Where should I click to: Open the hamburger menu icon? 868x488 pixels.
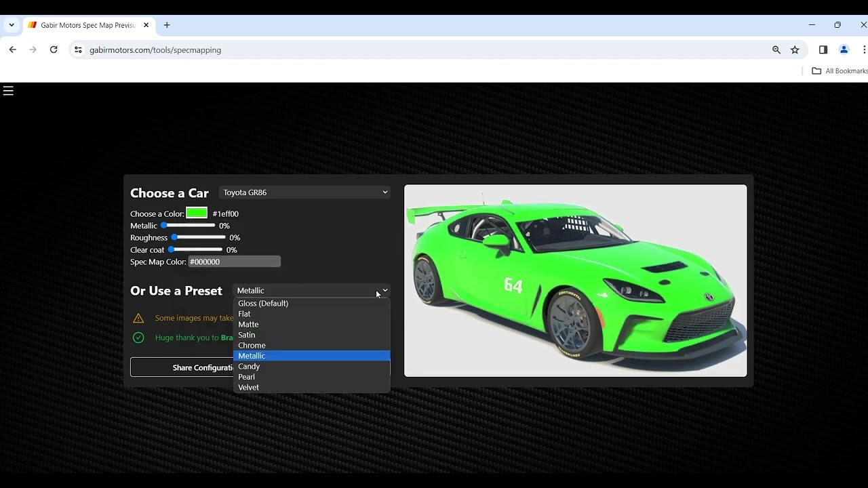[x=8, y=91]
